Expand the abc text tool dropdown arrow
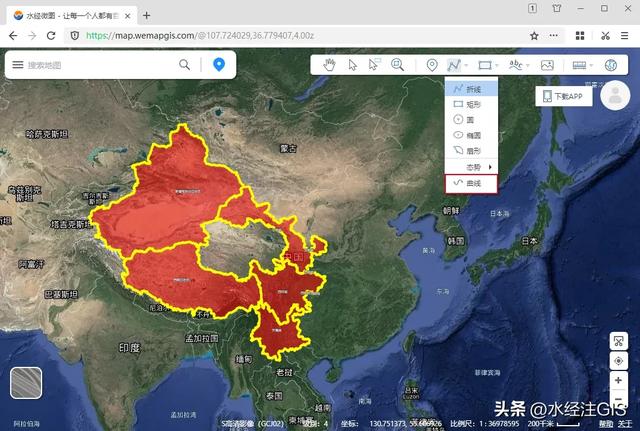Screen dimensions: 640x431 coord(528,65)
